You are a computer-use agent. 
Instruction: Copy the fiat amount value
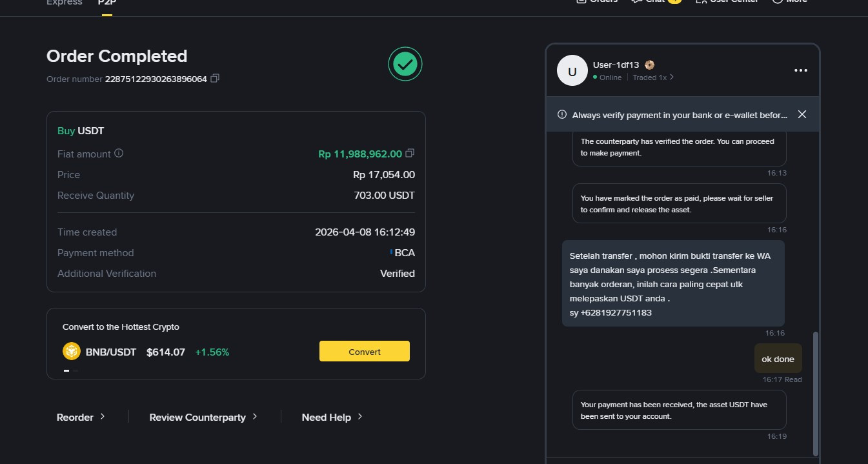pyautogui.click(x=410, y=154)
